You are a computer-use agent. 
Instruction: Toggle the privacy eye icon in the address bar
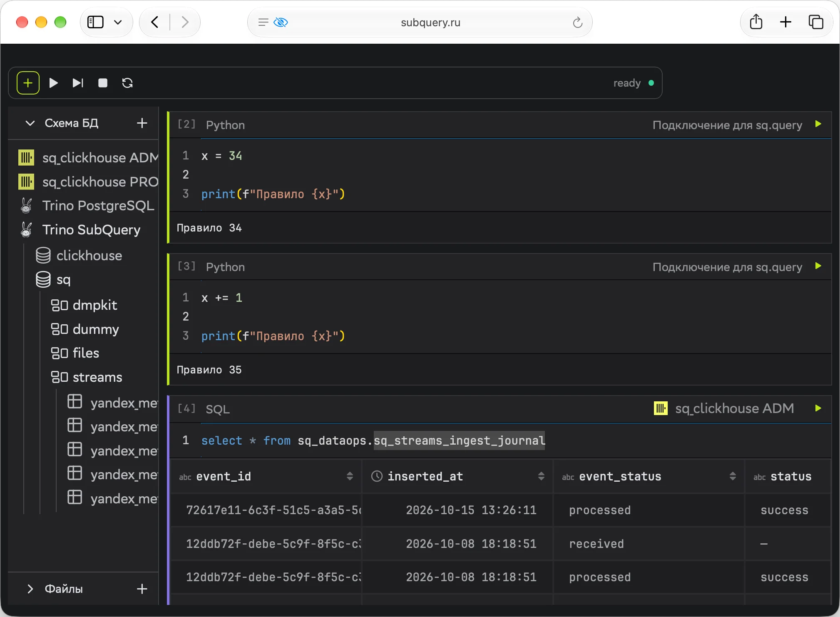[x=281, y=22]
